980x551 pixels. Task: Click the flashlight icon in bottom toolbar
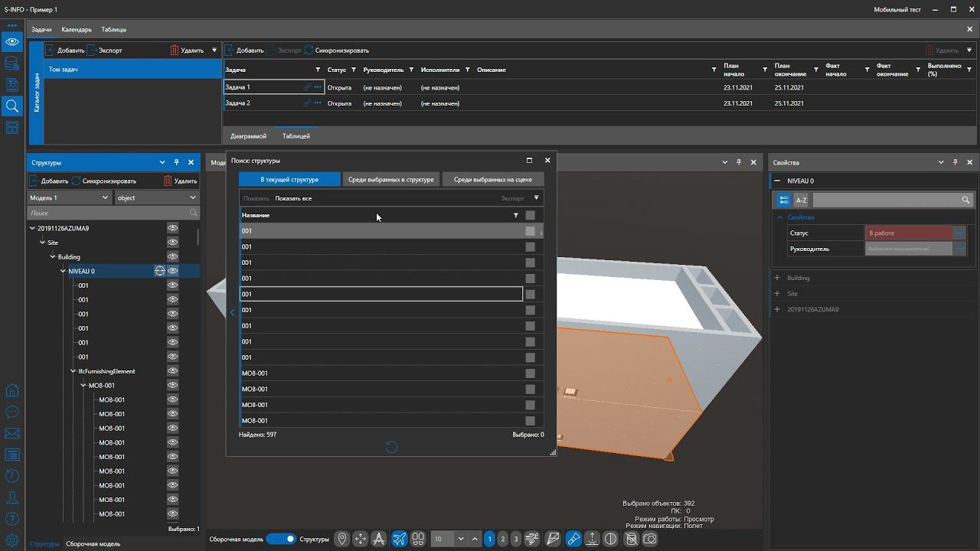pyautogui.click(x=573, y=539)
